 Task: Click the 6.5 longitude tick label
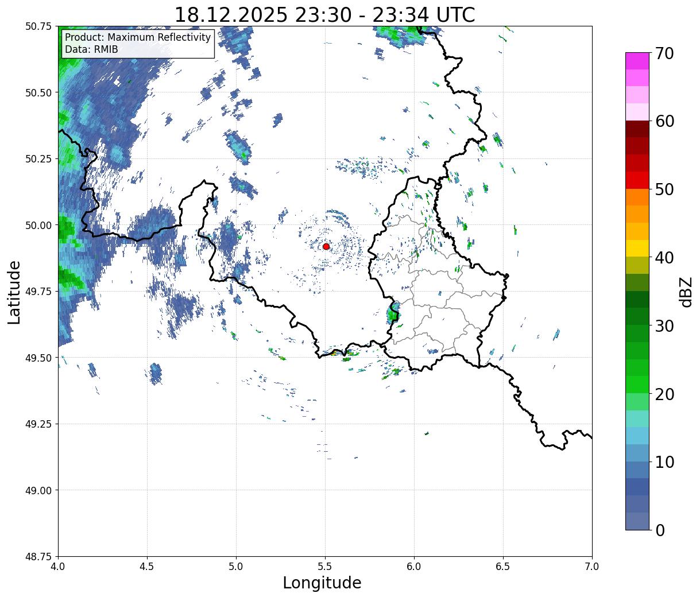tap(503, 566)
